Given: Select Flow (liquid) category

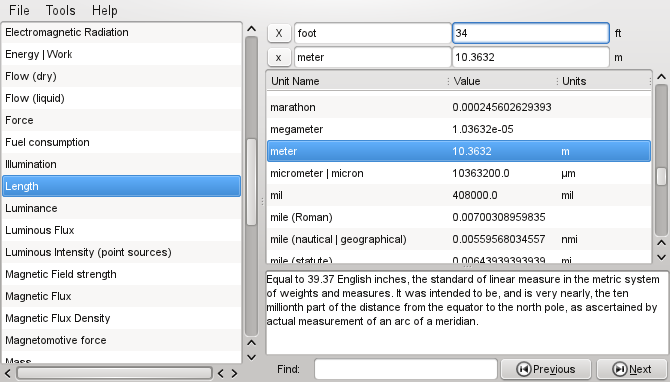Looking at the screenshot, I should coord(121,98).
